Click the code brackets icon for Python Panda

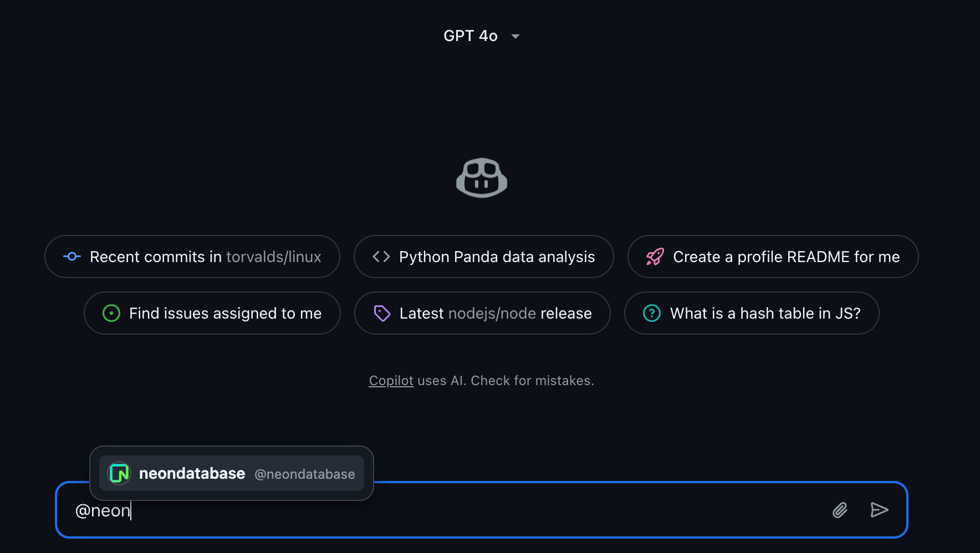[381, 257]
